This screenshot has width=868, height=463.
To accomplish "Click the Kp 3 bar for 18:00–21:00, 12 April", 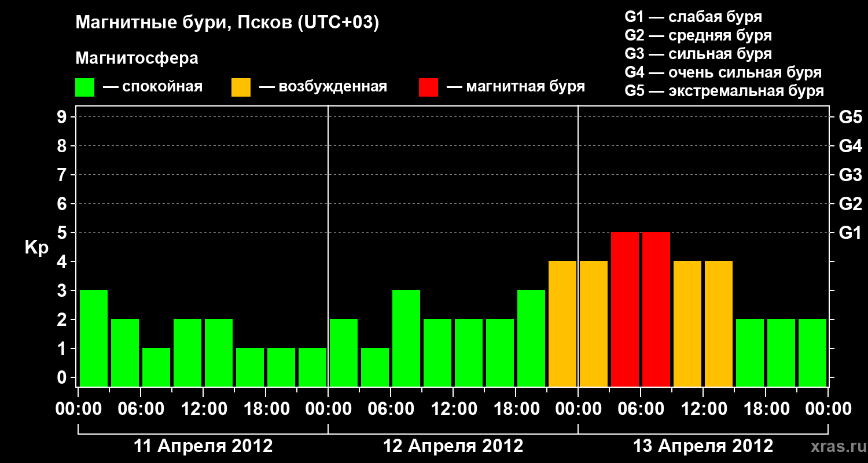I will click(x=531, y=338).
